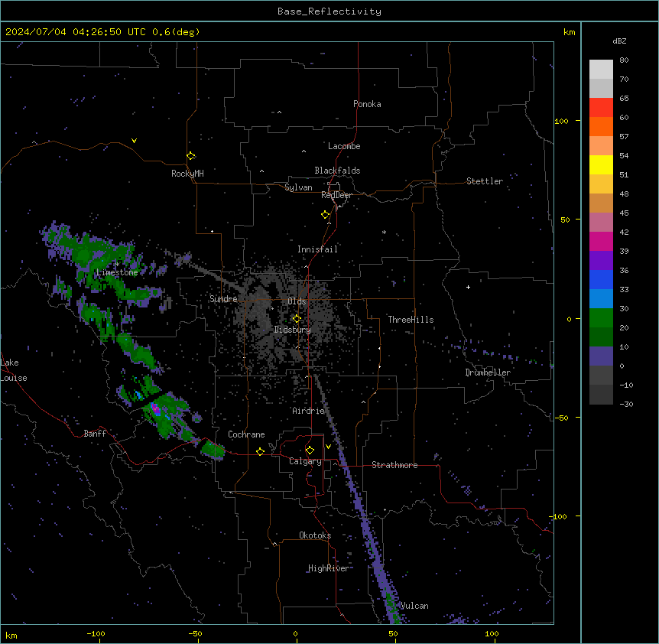Select the Stettler label

pyautogui.click(x=485, y=181)
